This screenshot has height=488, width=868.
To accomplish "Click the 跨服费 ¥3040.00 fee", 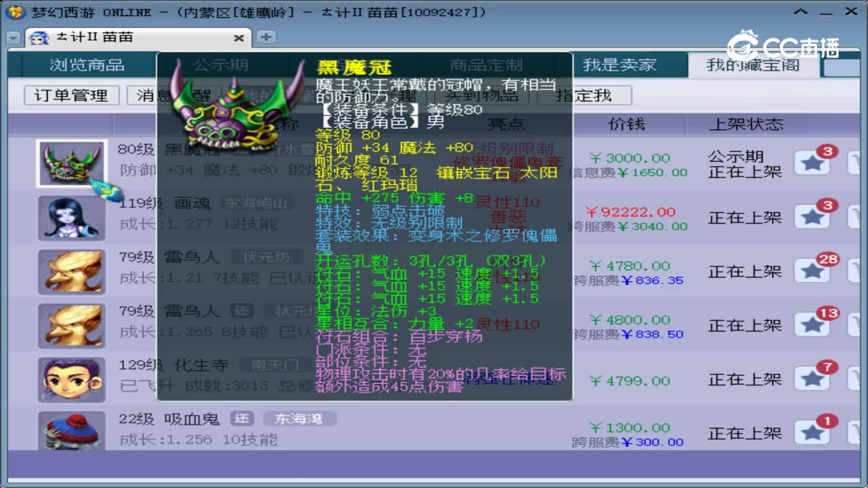I will [629, 226].
